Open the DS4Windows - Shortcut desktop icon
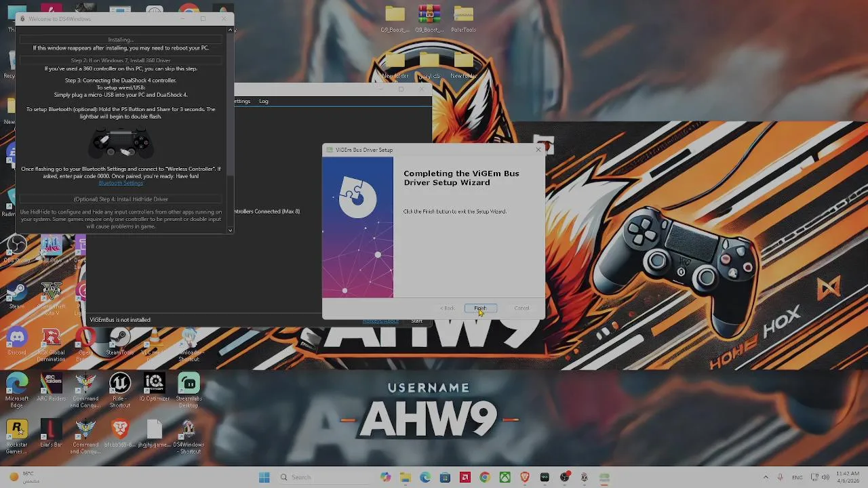The image size is (868, 488). pos(189,437)
